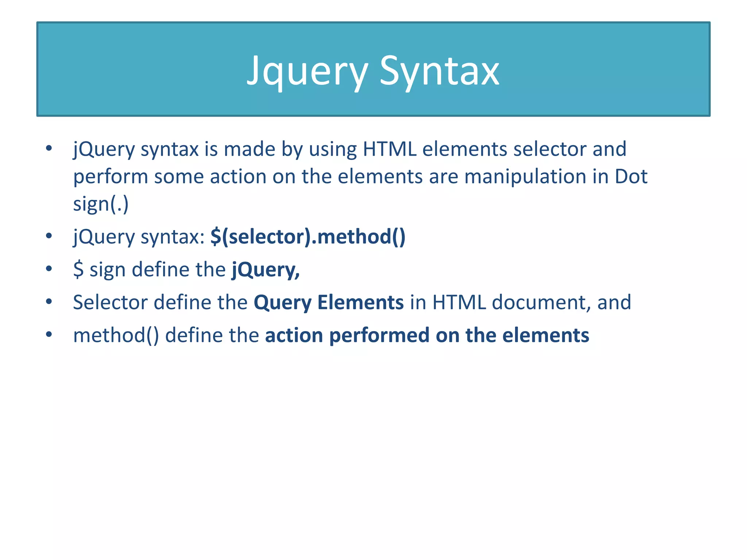
Task: Click the teal title banner background
Action: [x=146, y=69]
